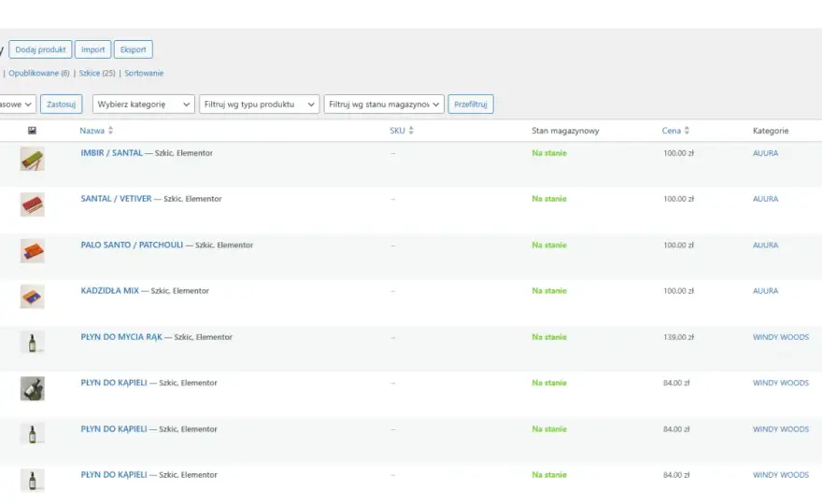Sort by Nazwa using sort arrows
822x504 pixels.
click(110, 131)
